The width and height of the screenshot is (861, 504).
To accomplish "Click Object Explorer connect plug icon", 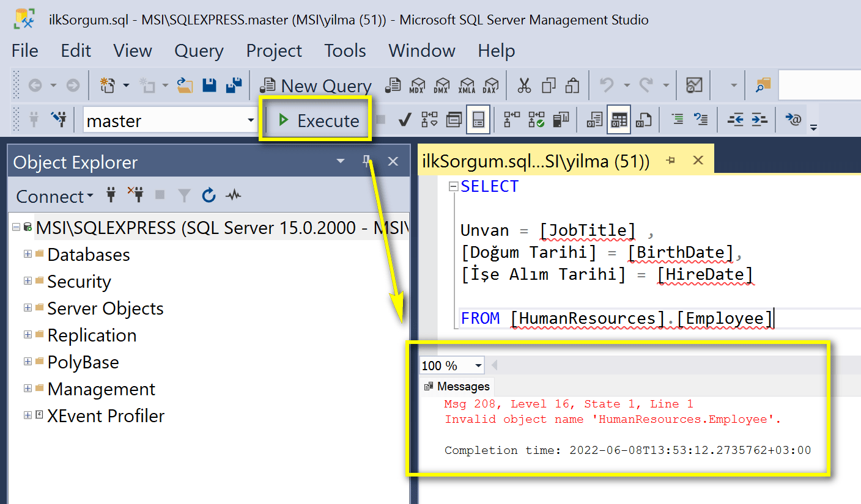I will 111,195.
